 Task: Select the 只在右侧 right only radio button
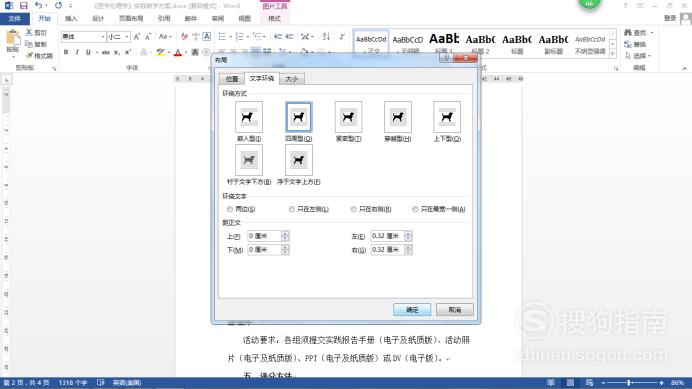[353, 209]
